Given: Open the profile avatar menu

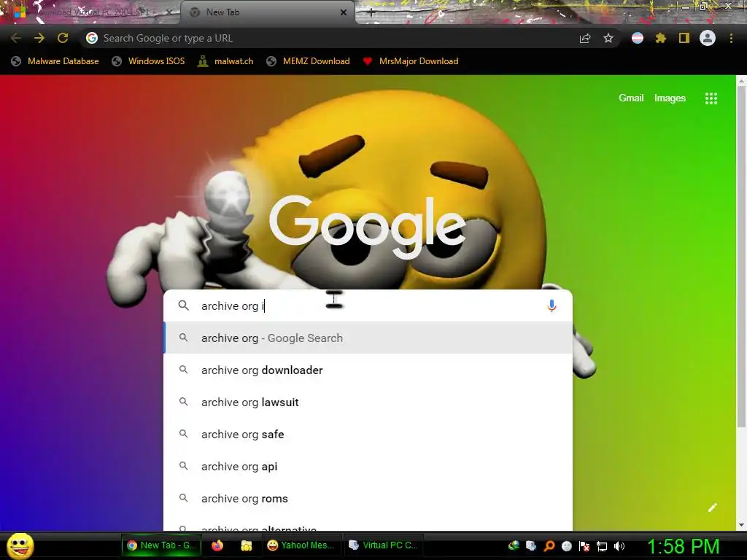Looking at the screenshot, I should 708,38.
